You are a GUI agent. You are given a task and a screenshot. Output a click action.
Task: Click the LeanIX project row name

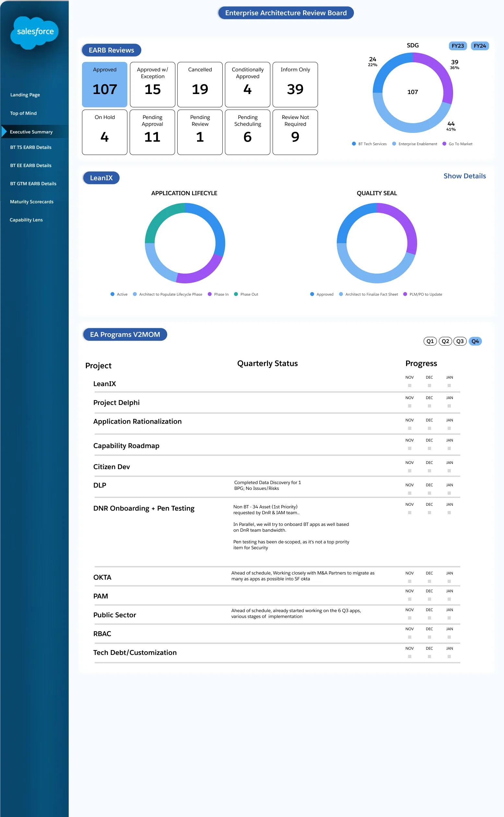point(105,384)
